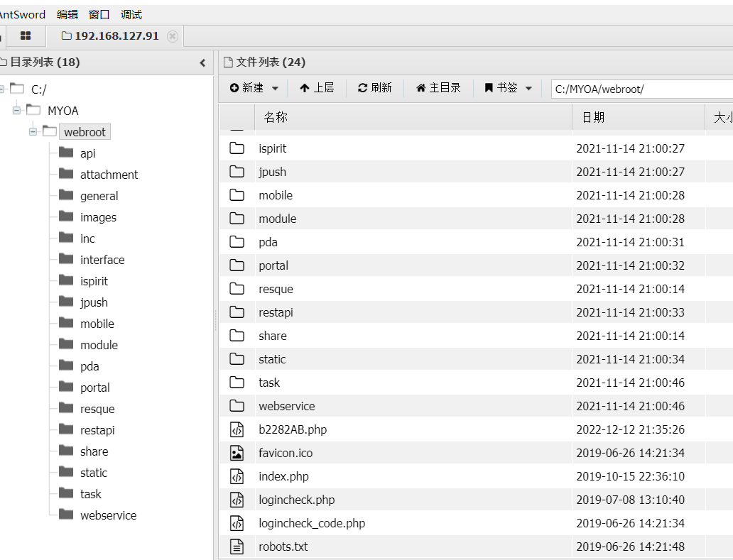The image size is (733, 560).
Task: Click the inc folder icon in tree
Action: click(66, 238)
